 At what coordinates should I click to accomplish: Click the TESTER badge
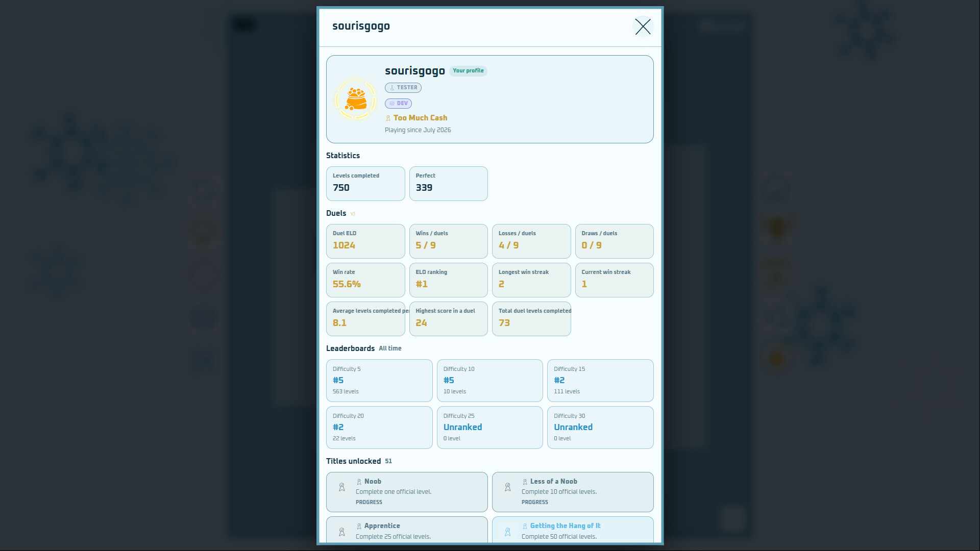pos(403,88)
